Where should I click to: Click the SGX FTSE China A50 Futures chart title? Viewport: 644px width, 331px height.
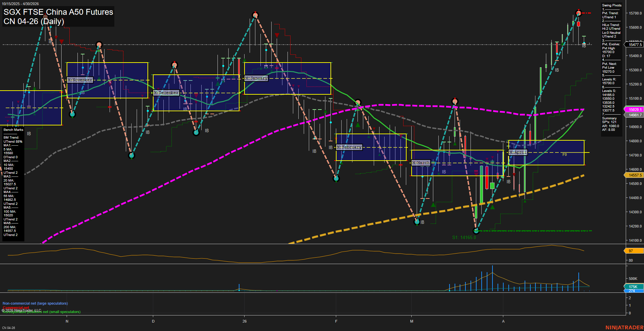[57, 12]
